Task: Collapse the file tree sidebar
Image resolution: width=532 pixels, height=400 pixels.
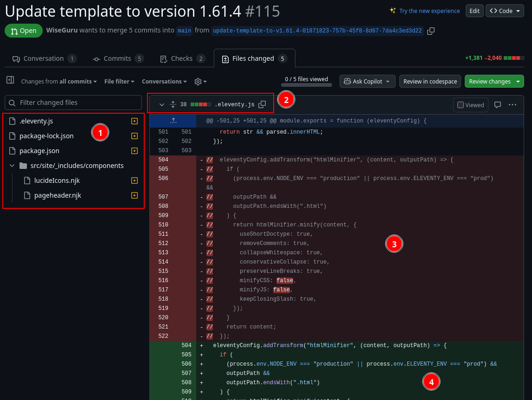Action: (10, 81)
